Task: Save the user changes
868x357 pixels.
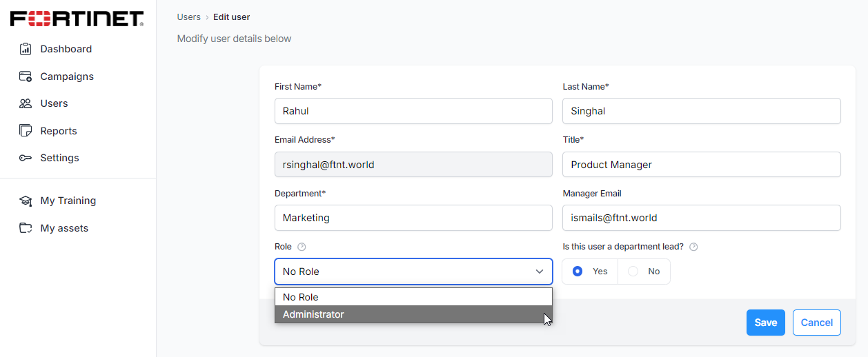Action: (765, 323)
